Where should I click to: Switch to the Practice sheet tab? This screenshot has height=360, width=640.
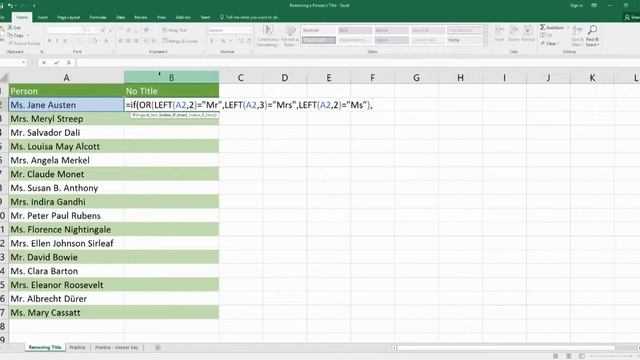77,347
